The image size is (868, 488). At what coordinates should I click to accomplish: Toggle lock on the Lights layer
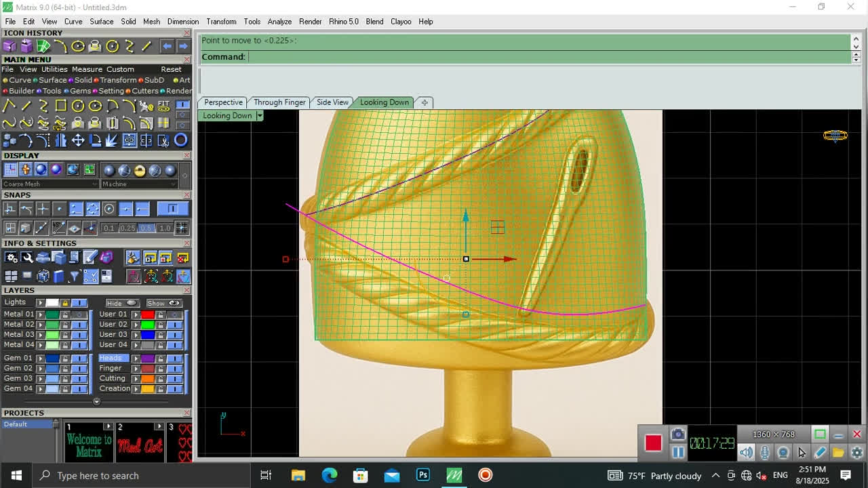tap(65, 303)
